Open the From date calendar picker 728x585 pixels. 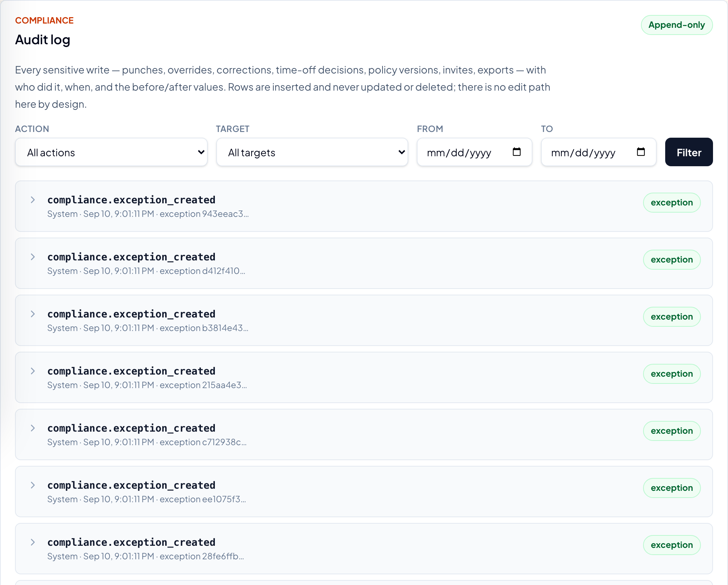pyautogui.click(x=516, y=152)
